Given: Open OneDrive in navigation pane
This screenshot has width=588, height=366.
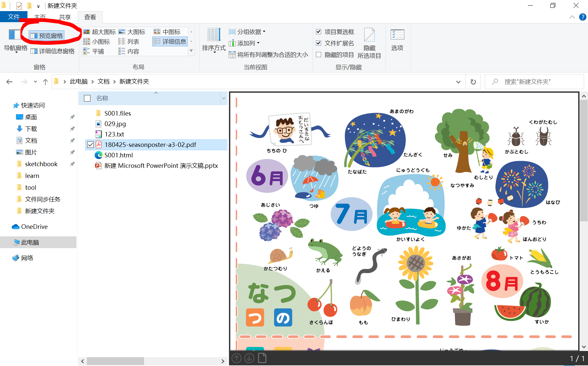Looking at the screenshot, I should click(x=34, y=227).
